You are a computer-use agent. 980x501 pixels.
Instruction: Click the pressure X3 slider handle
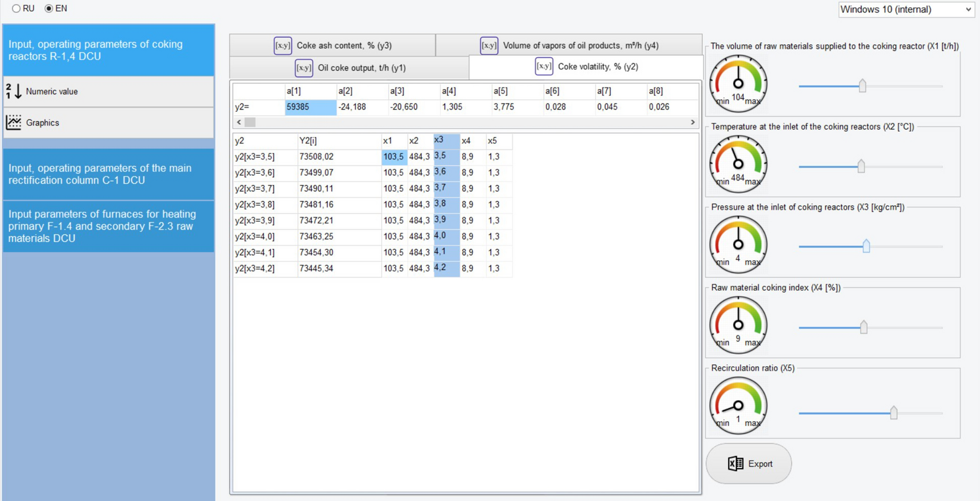(866, 246)
